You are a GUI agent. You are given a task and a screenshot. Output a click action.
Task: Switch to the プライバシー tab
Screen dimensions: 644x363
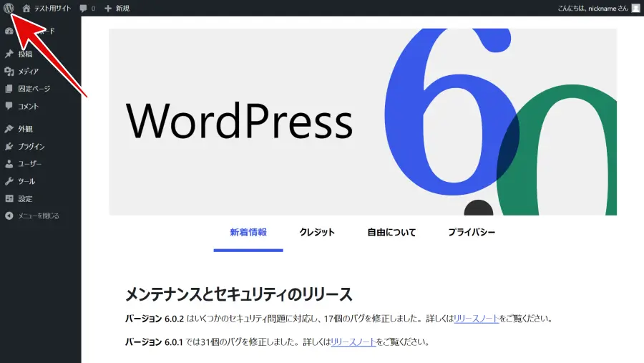tap(472, 232)
